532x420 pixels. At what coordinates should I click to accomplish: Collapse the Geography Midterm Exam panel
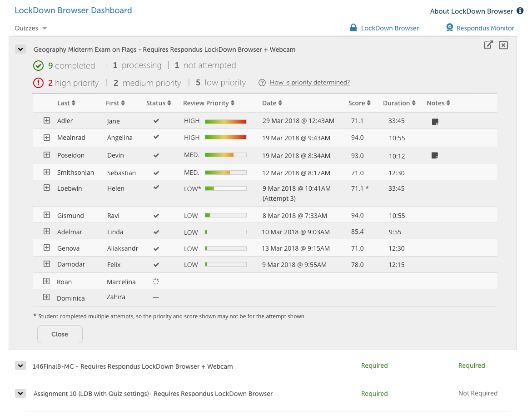point(20,49)
